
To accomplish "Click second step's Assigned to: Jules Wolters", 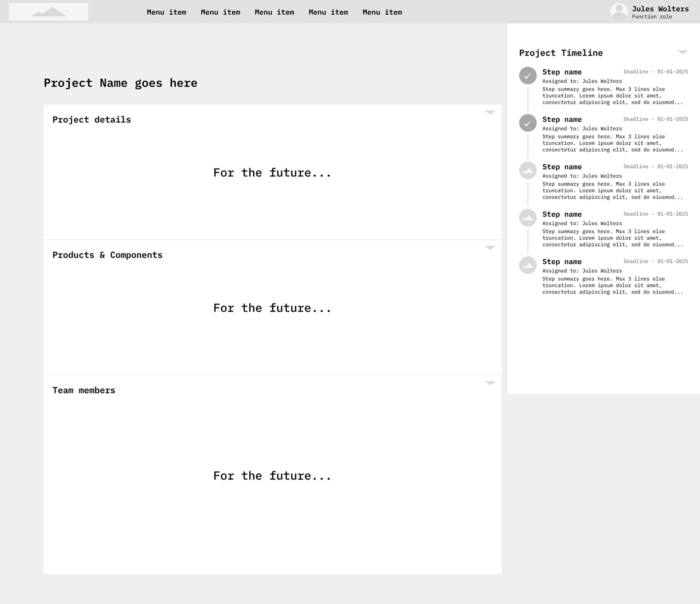I will tap(582, 129).
